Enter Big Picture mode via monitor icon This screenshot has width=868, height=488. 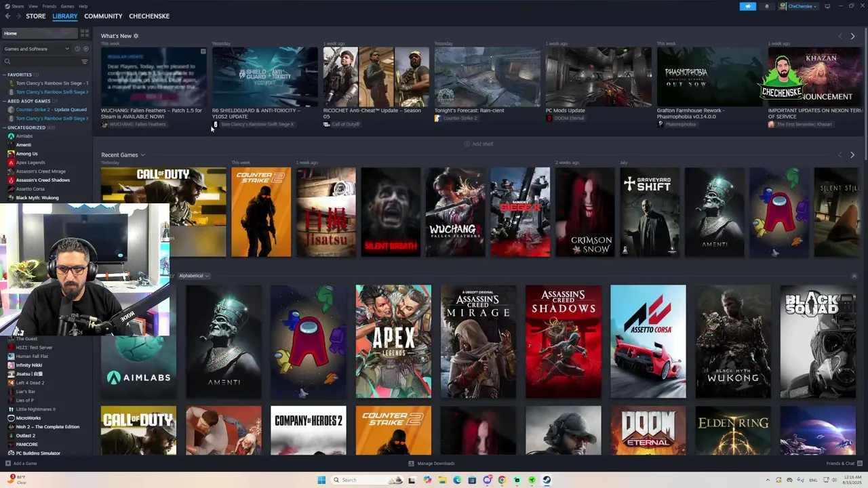[x=827, y=6]
